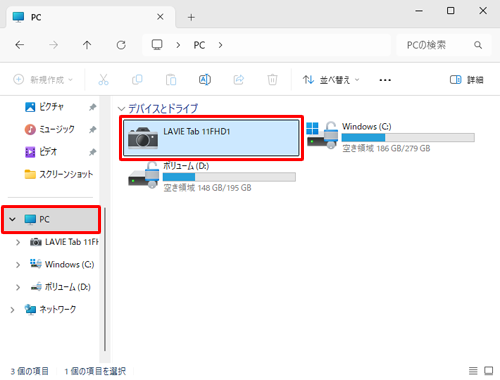Switch to large thumbnails view in status bar
Image resolution: width=500 pixels, height=380 pixels.
(x=489, y=371)
